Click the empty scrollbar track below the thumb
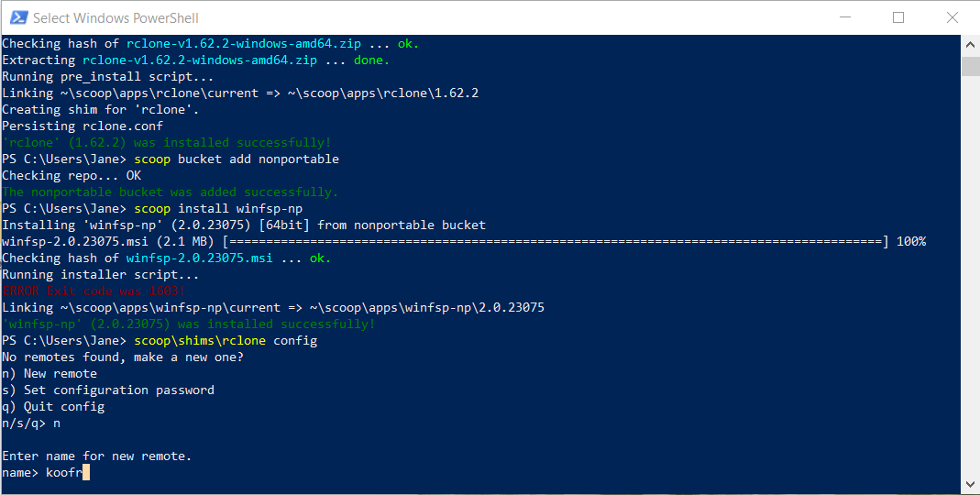 (x=970, y=275)
